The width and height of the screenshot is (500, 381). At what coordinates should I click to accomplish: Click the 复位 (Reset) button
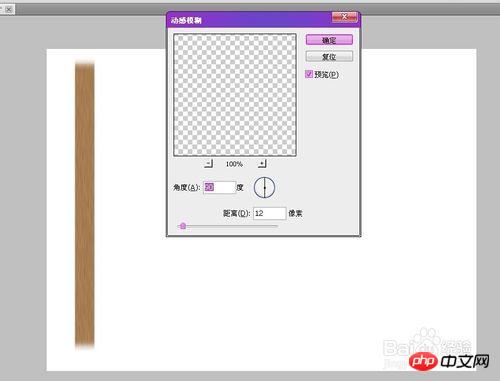(x=329, y=56)
